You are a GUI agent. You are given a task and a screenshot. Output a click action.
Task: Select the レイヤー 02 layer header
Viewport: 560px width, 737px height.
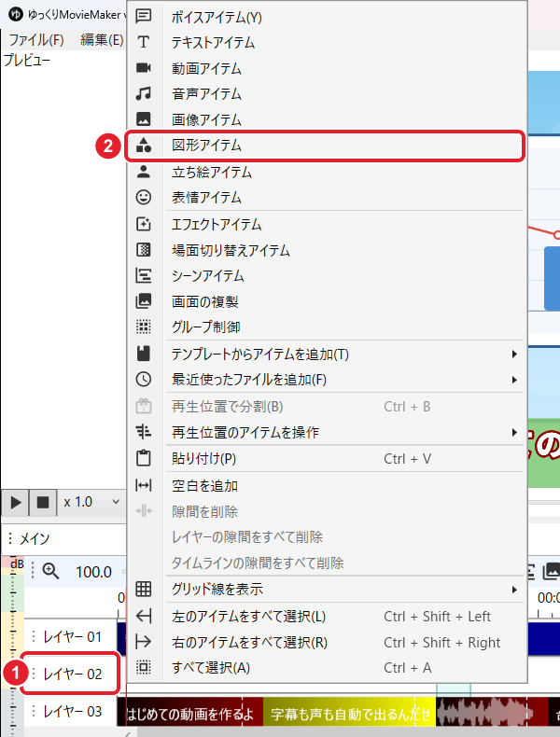(x=71, y=674)
